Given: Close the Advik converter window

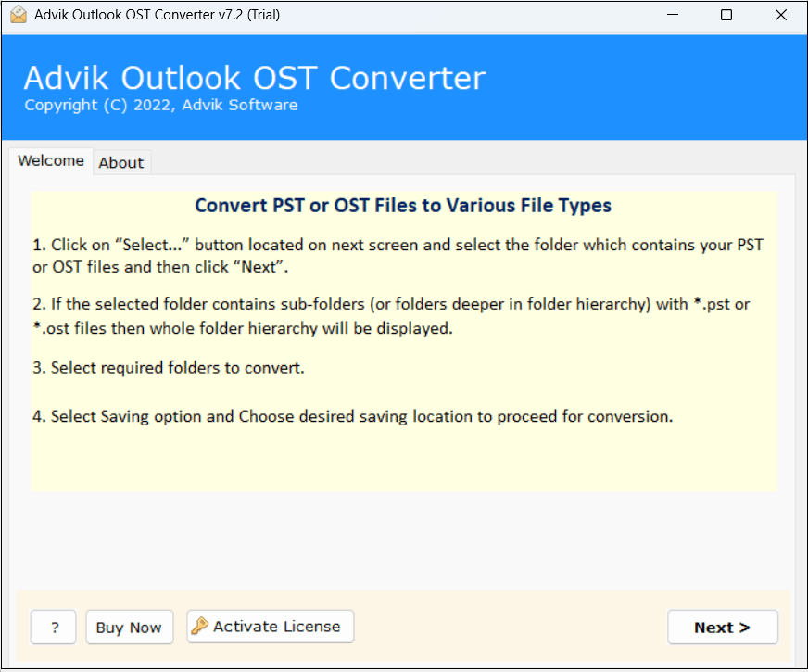Looking at the screenshot, I should tap(781, 15).
